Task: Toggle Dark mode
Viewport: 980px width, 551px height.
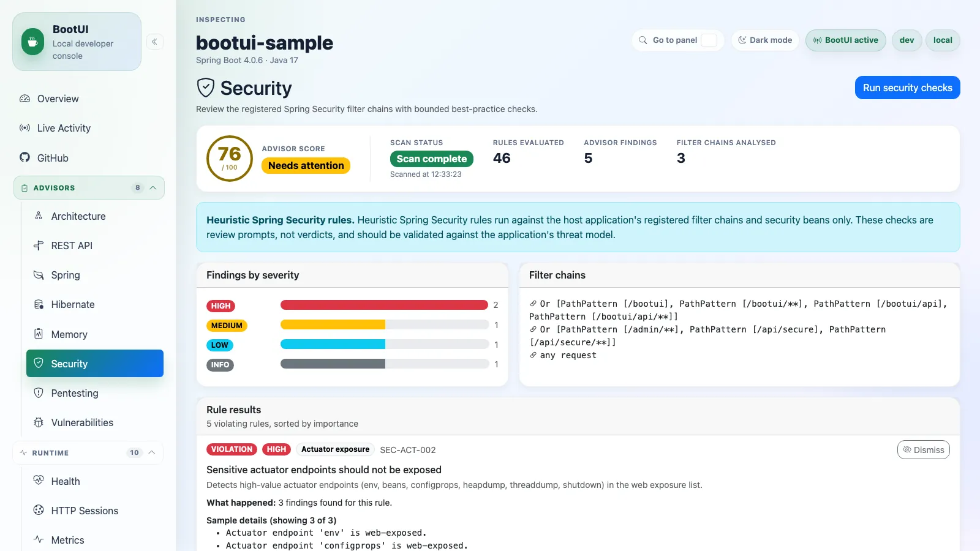Action: click(765, 40)
